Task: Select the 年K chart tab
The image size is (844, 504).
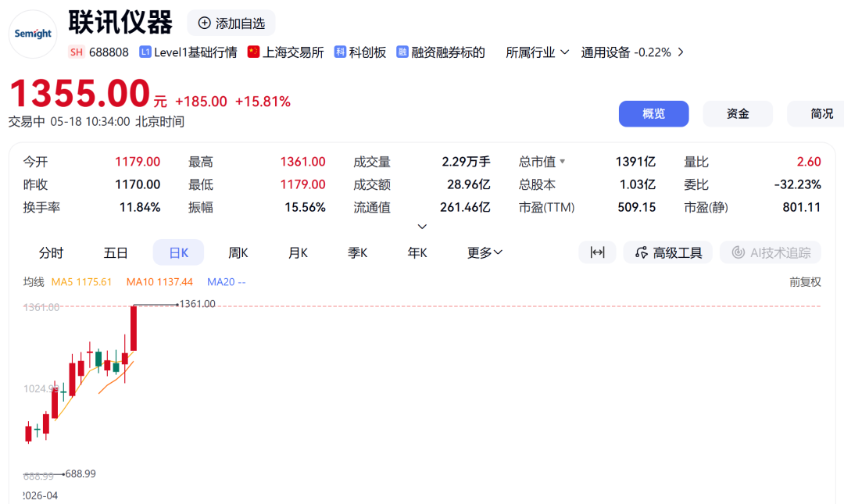Action: [417, 252]
